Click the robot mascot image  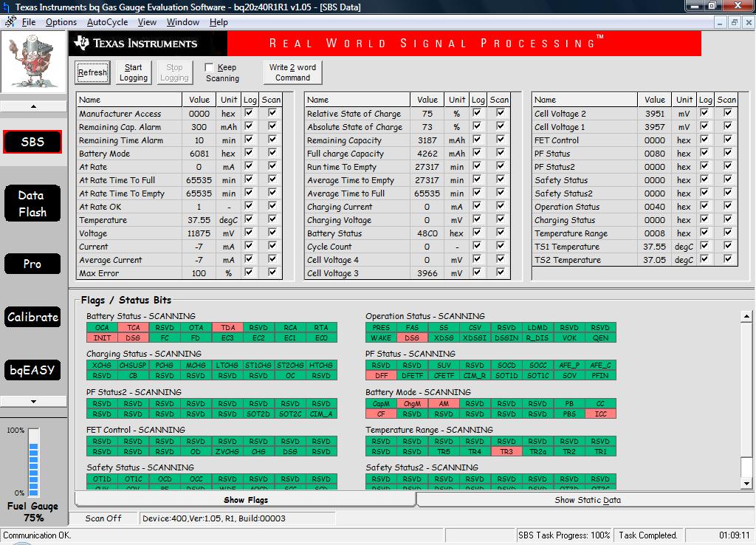[x=32, y=61]
